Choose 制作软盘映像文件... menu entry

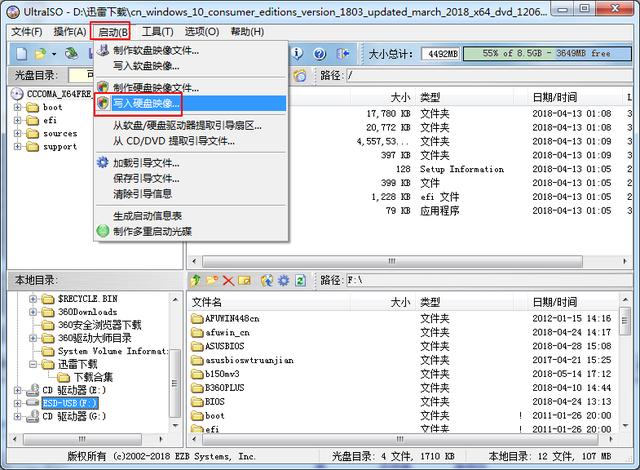pyautogui.click(x=191, y=51)
